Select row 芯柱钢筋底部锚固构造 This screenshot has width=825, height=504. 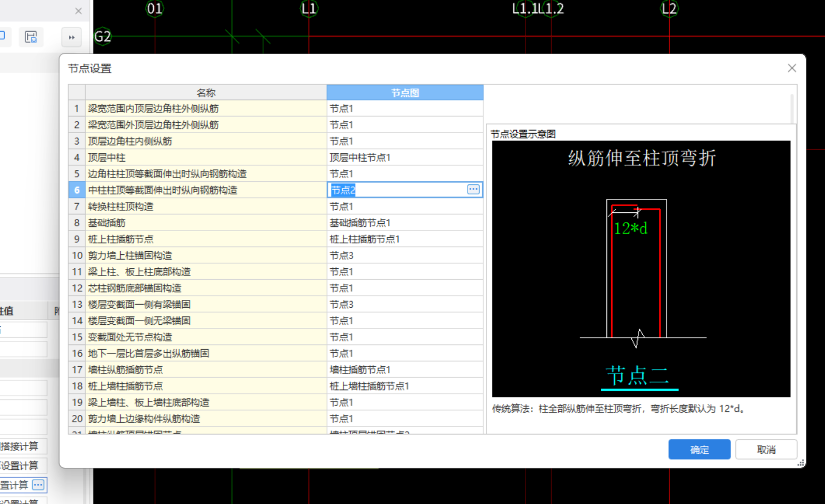click(206, 288)
